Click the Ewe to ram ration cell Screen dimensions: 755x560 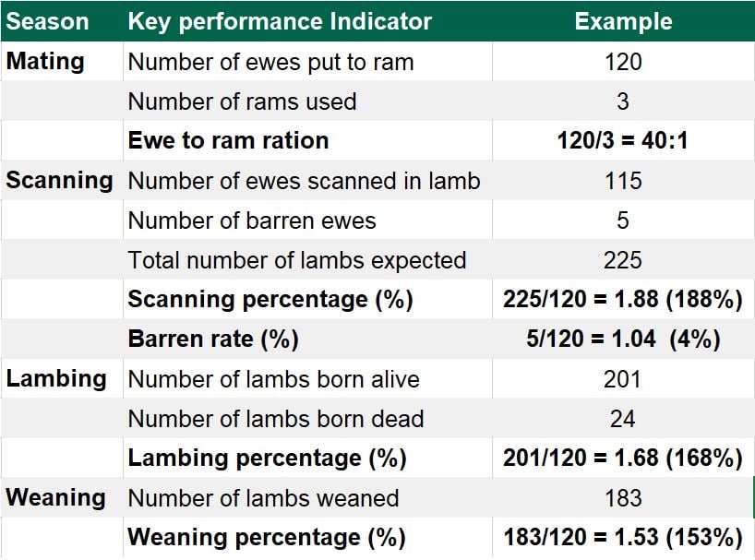coord(228,141)
